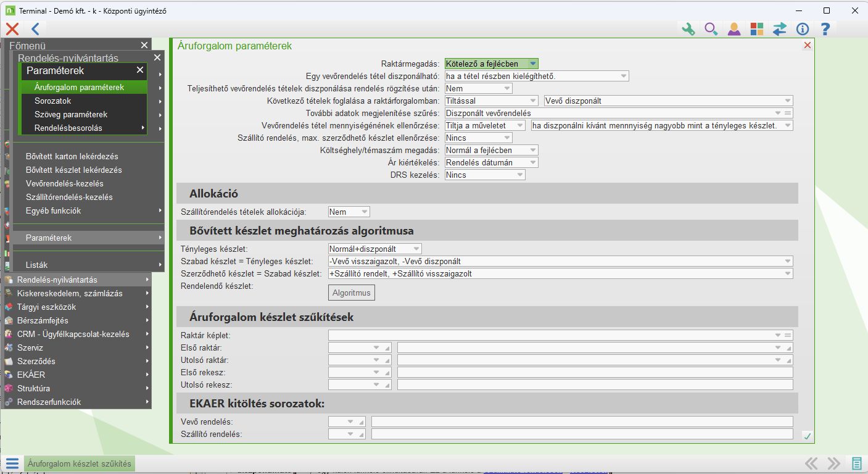The image size is (868, 474).
Task: Select Sorozatok in the Paraméterek menu
Action: coord(53,101)
